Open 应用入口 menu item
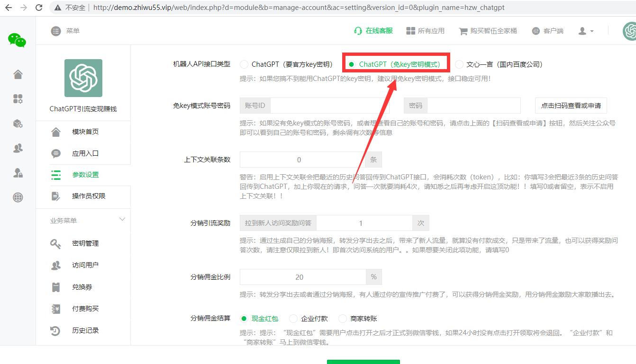 [x=85, y=153]
